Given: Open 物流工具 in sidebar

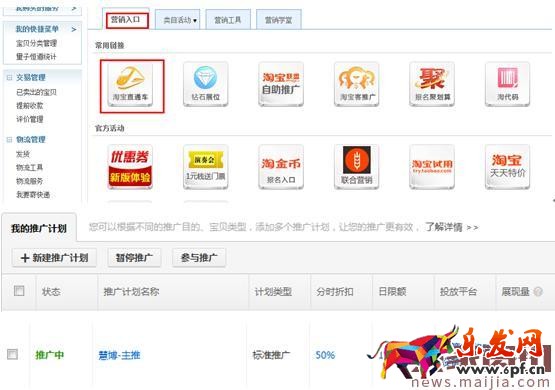Looking at the screenshot, I should click(x=29, y=167).
